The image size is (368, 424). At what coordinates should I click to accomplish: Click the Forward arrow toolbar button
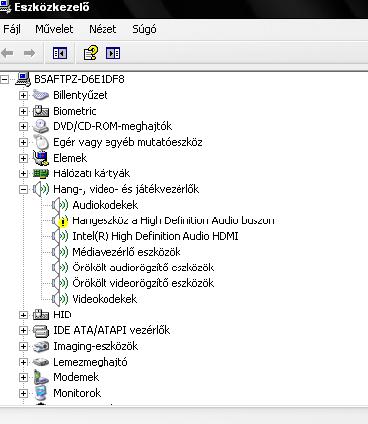click(29, 53)
